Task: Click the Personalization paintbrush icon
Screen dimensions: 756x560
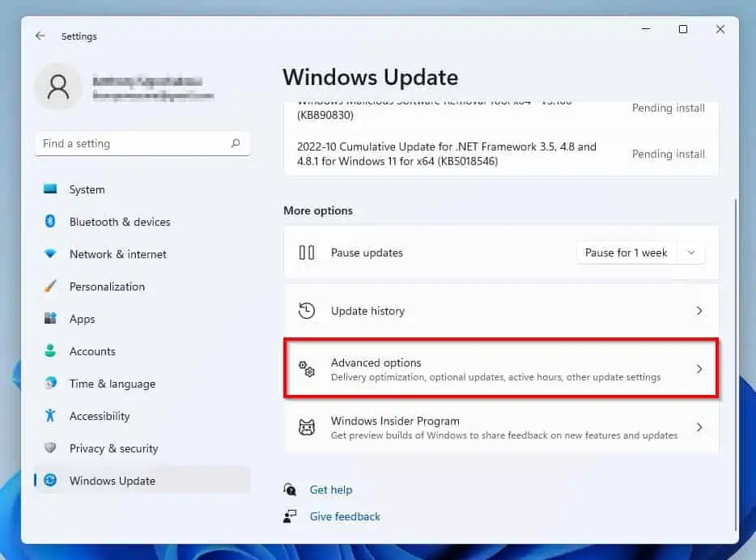Action: coord(50,286)
